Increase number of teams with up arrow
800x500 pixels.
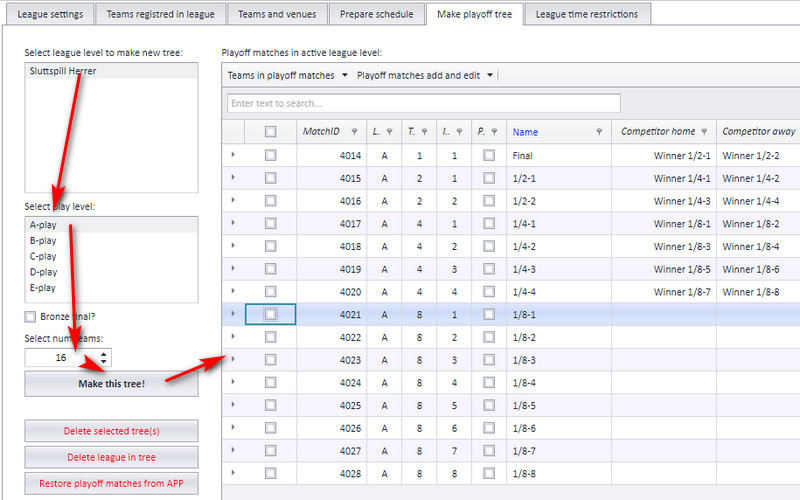pos(104,354)
